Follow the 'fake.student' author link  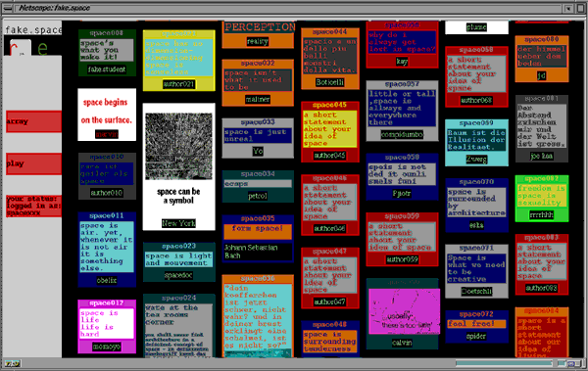click(107, 70)
